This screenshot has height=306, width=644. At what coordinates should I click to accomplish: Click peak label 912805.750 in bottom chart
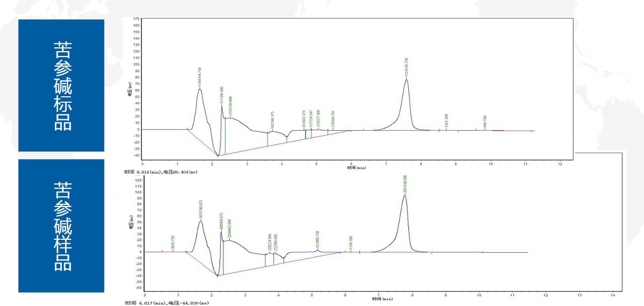(317, 240)
